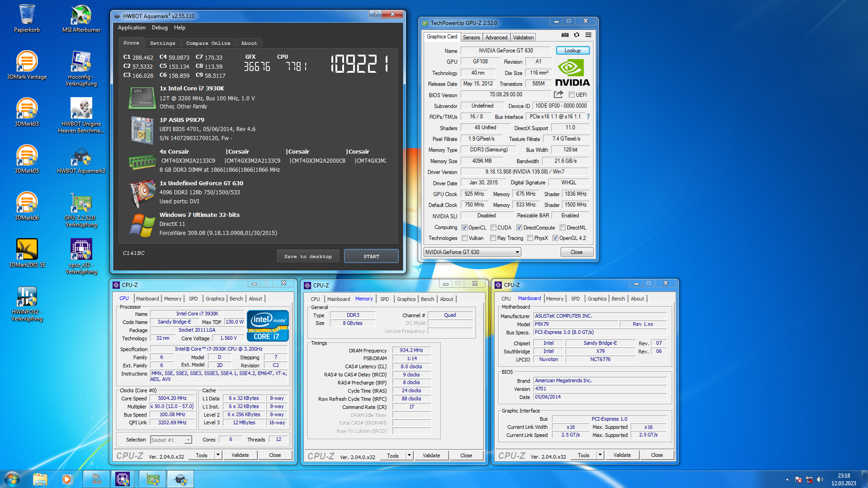Open 3DMark Vantage desktop shortcut
This screenshot has height=488, width=868.
coord(27,65)
